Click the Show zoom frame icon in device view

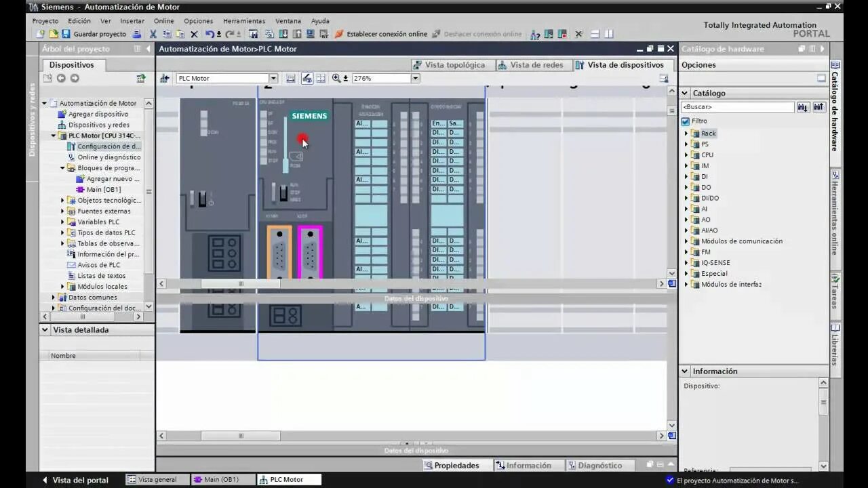[x=291, y=78]
